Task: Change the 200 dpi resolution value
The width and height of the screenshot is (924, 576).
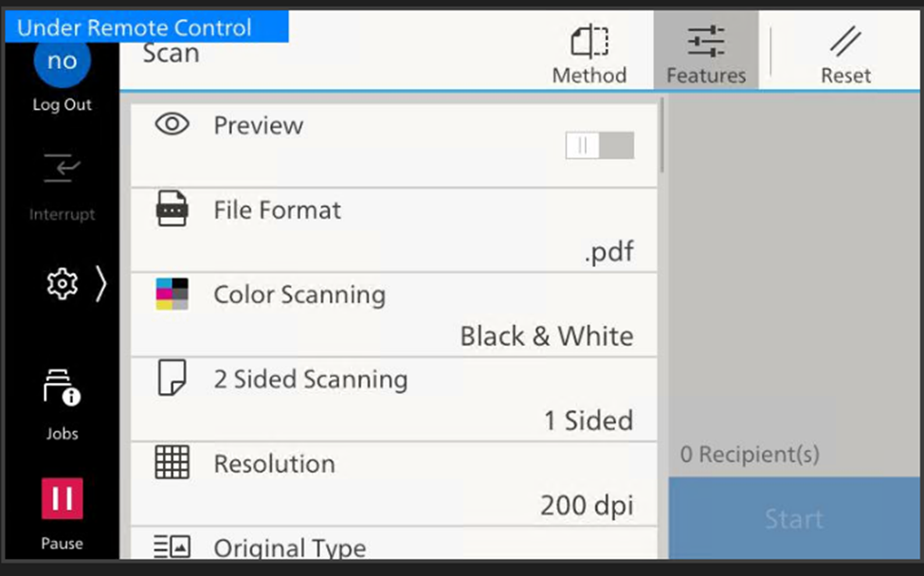Action: pos(587,505)
